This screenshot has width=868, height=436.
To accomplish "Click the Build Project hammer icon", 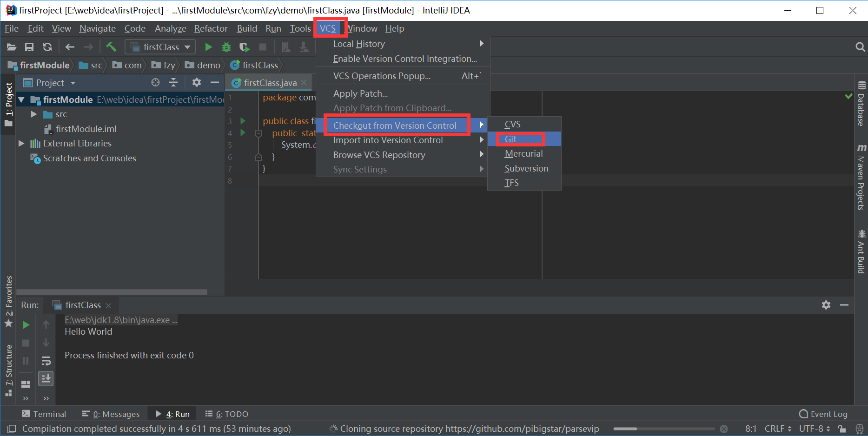I will coord(111,46).
